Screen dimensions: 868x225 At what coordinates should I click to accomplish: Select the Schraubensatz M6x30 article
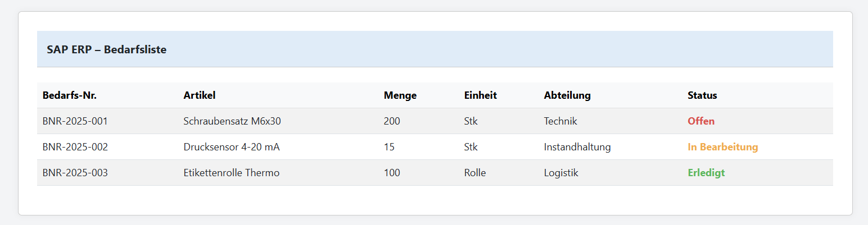pos(232,121)
